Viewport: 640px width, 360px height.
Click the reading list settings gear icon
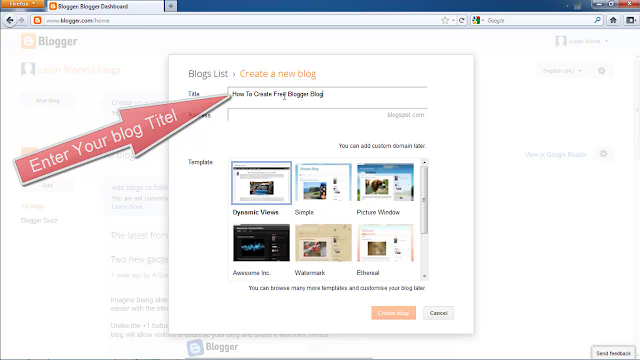pyautogui.click(x=604, y=154)
